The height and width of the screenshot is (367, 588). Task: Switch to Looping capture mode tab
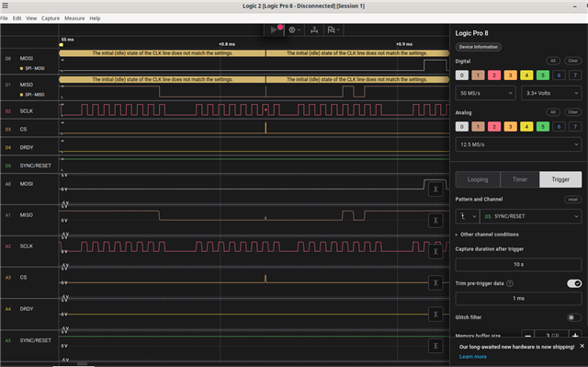point(478,179)
